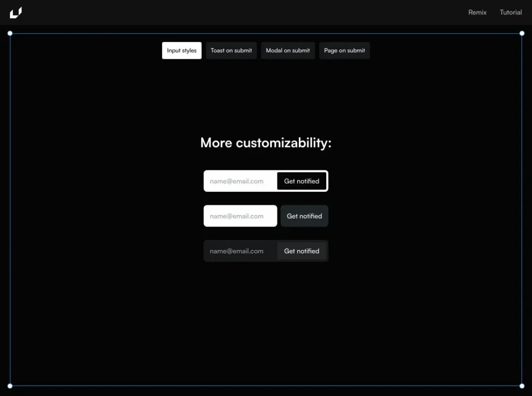Image resolution: width=532 pixels, height=396 pixels.
Task: Click the standalone dark gray Get notified button
Action: (x=304, y=216)
